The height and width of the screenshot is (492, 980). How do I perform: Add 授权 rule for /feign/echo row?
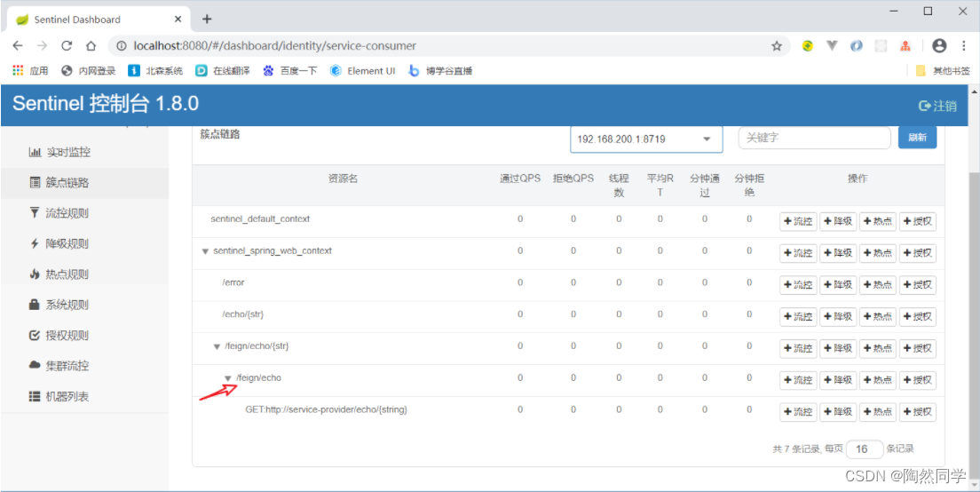point(918,380)
